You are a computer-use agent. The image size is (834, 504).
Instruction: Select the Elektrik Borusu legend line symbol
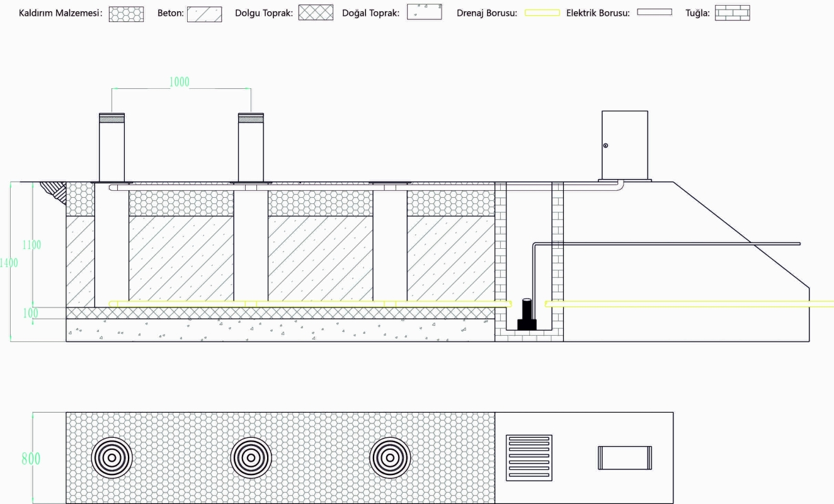click(x=654, y=12)
